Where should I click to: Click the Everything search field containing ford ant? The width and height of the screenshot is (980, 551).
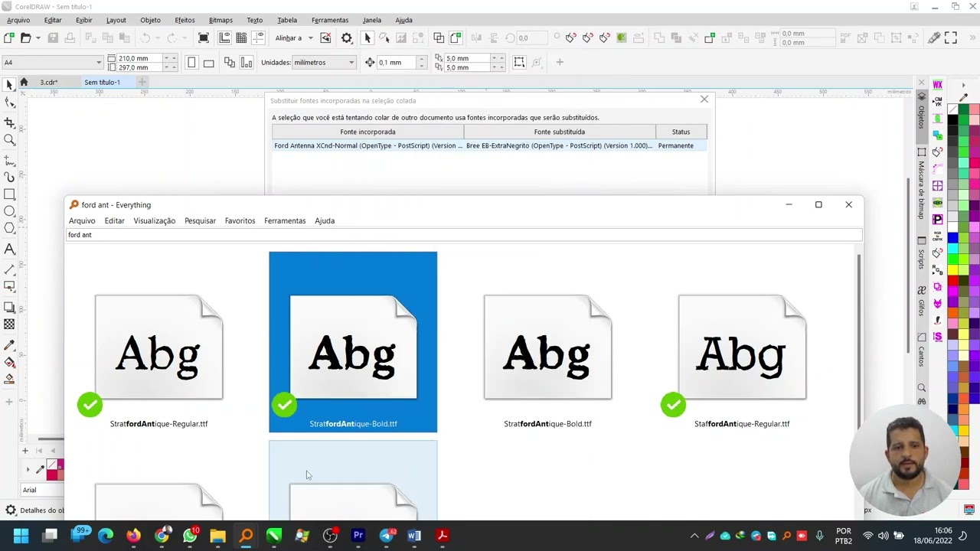click(464, 235)
